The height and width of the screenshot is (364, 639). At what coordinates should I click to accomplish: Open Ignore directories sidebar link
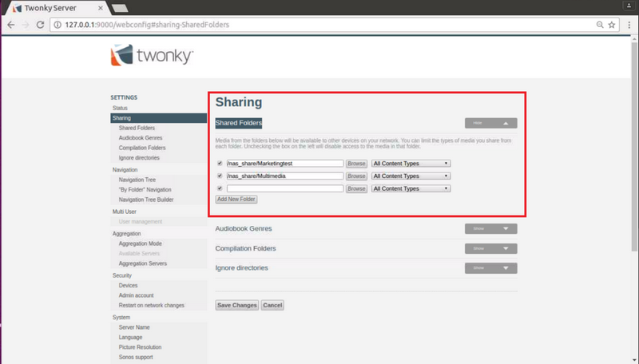click(139, 157)
